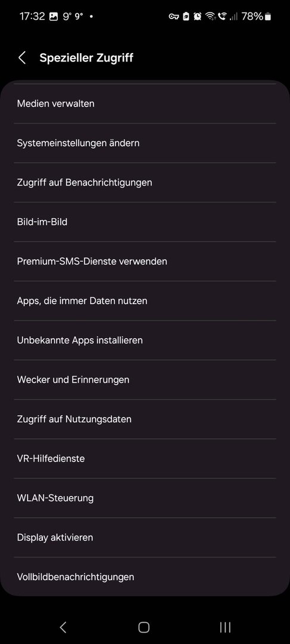This screenshot has width=290, height=644.
Task: Tap the battery icon in status bar
Action: [x=268, y=17]
